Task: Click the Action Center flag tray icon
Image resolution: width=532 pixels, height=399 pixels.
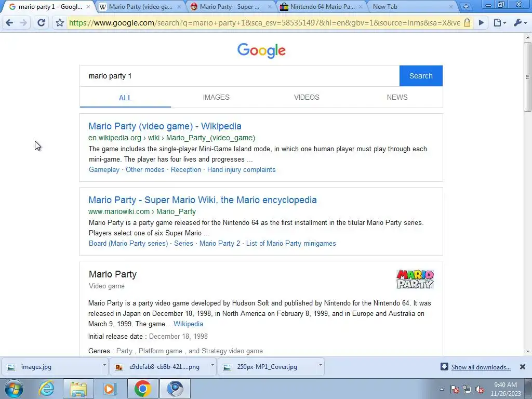Action: point(455,389)
